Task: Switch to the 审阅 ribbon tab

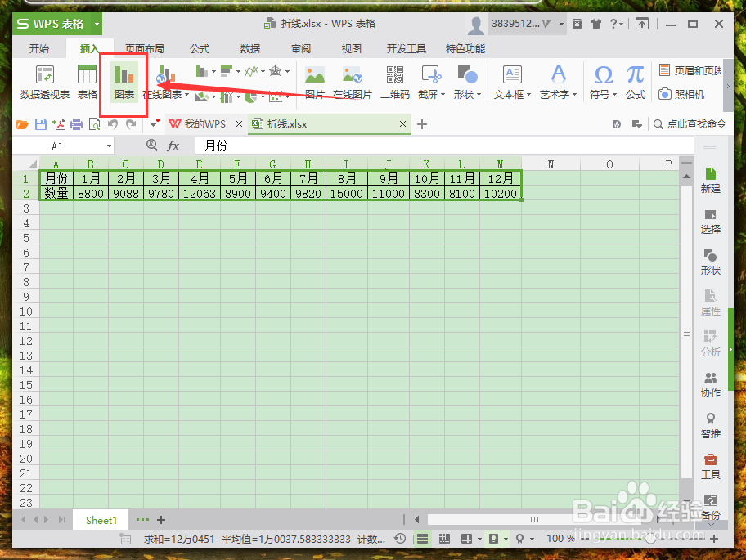Action: point(301,48)
